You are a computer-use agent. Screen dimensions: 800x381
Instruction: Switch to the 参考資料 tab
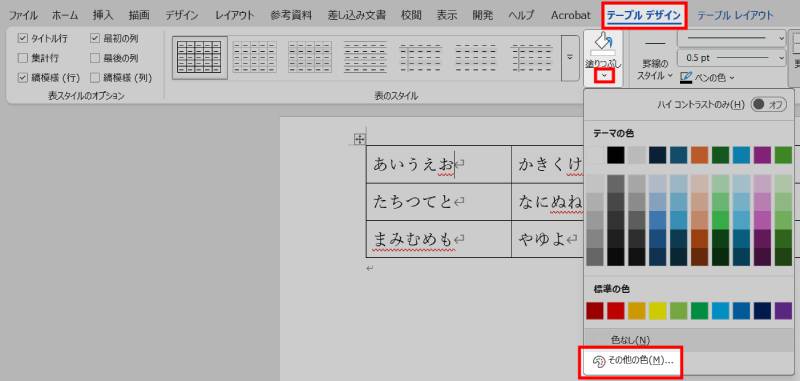[291, 15]
